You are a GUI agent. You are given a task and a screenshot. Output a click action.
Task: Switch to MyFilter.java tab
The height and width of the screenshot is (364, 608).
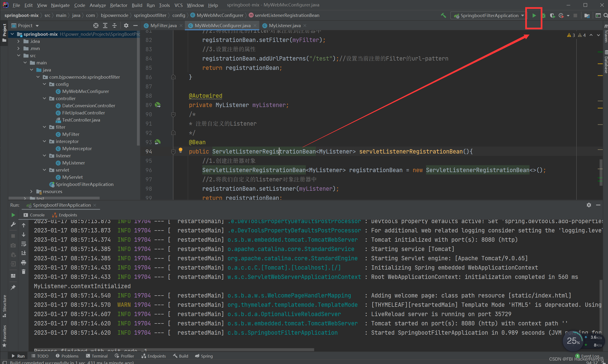pos(163,26)
